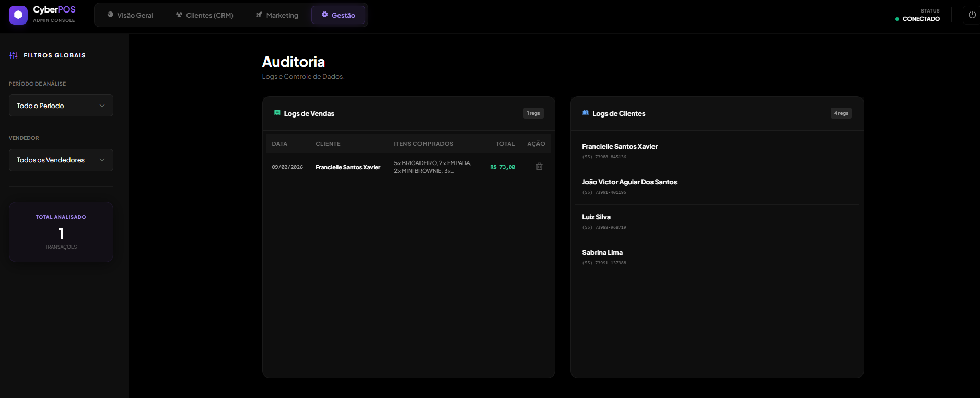
Task: Click the power logout icon
Action: point(972,15)
